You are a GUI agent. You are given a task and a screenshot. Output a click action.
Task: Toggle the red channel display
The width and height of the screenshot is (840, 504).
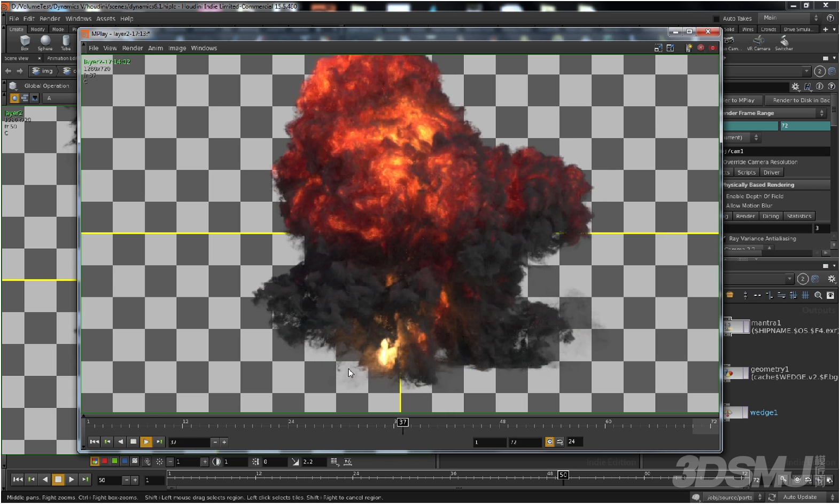(105, 461)
